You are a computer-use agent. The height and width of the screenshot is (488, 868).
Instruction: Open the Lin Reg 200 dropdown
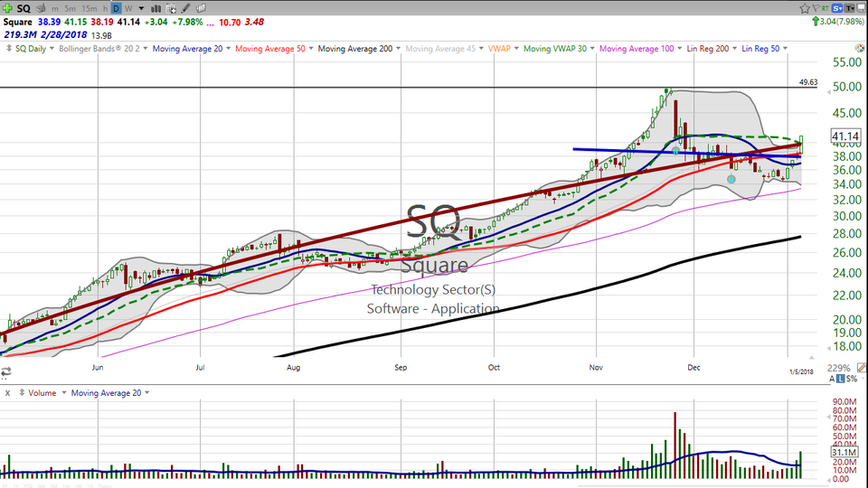tap(734, 49)
